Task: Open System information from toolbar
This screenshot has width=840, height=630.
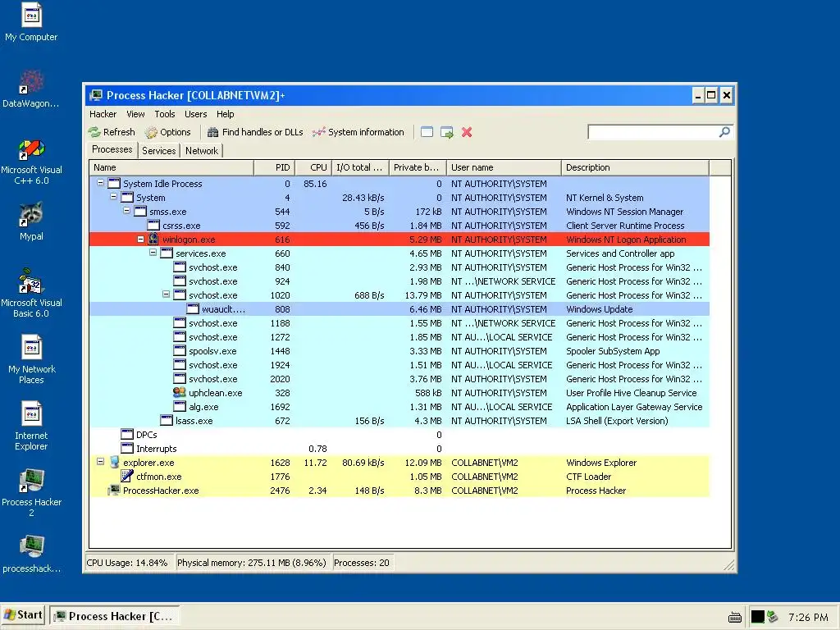Action: tap(358, 132)
